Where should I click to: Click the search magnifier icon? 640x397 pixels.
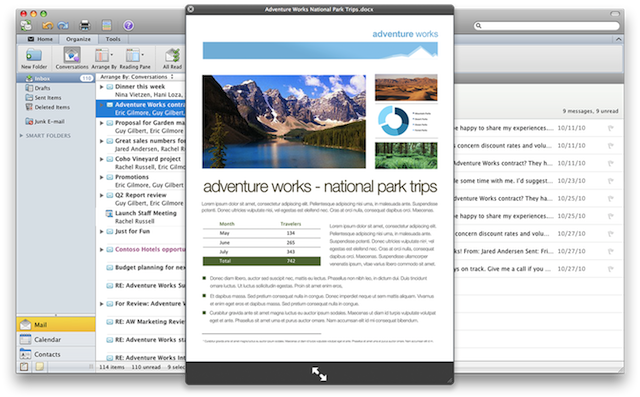click(x=479, y=26)
